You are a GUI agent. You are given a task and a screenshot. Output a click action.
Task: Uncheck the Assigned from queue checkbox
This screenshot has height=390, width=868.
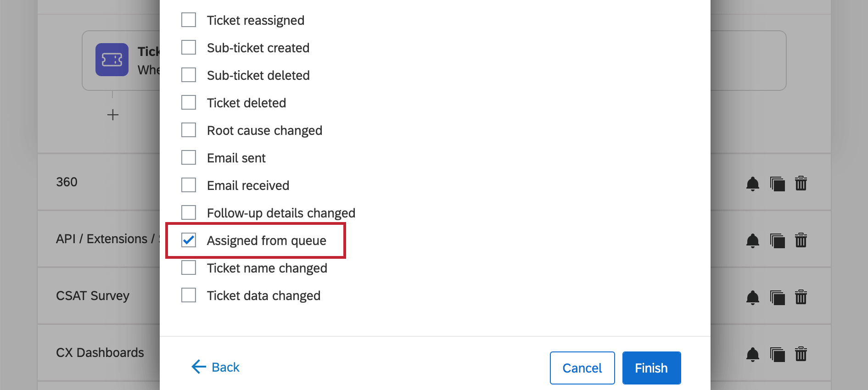189,240
